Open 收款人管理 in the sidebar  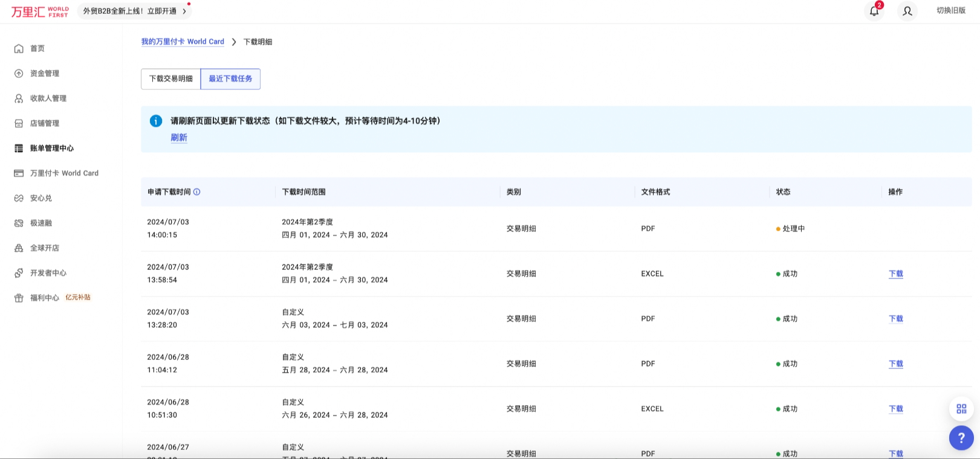(x=48, y=98)
